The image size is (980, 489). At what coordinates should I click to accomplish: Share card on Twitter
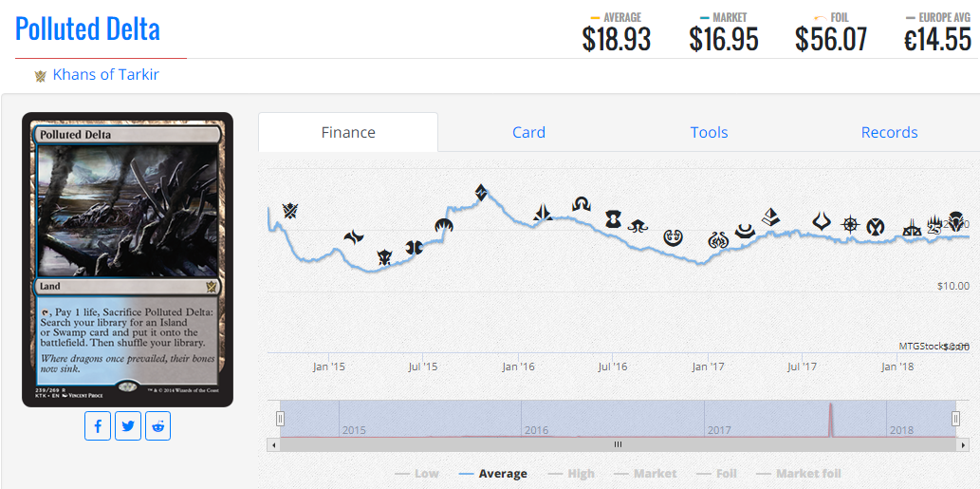click(x=128, y=426)
